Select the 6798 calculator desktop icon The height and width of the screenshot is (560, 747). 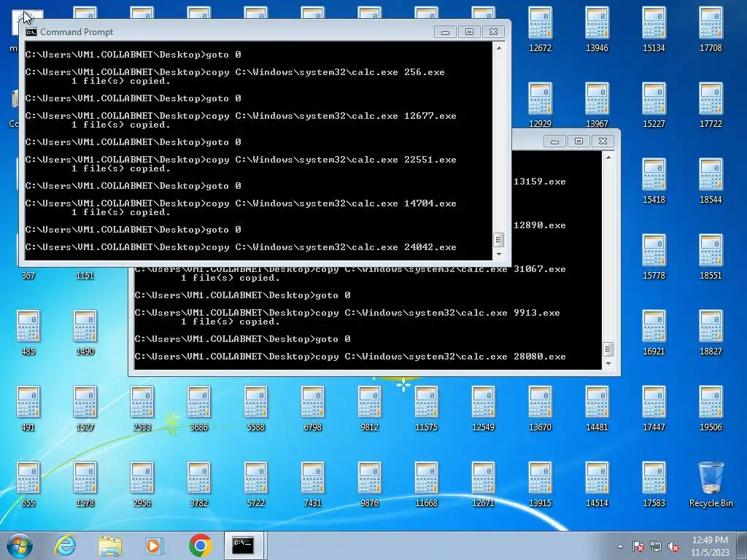pyautogui.click(x=312, y=408)
